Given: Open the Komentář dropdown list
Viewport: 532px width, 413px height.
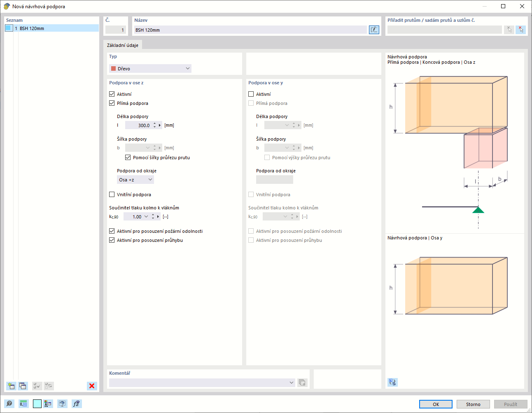Looking at the screenshot, I should (292, 383).
